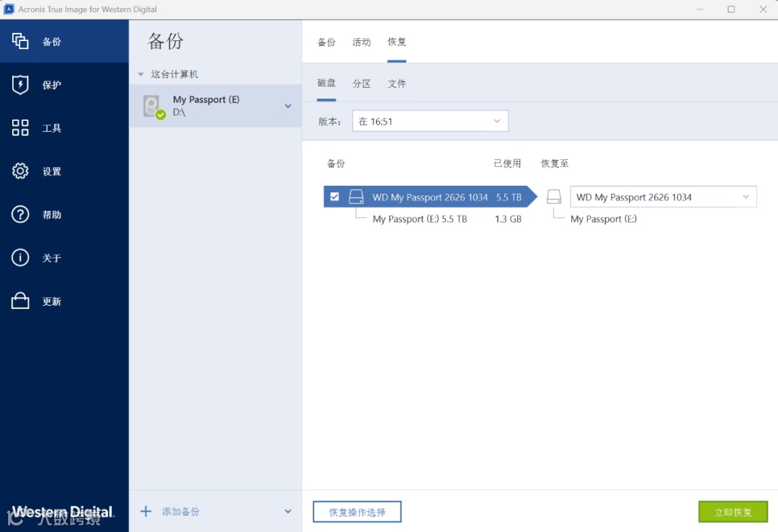This screenshot has width=778, height=532.
Task: Collapse the 这台计算机 group triangle
Action: pos(140,74)
